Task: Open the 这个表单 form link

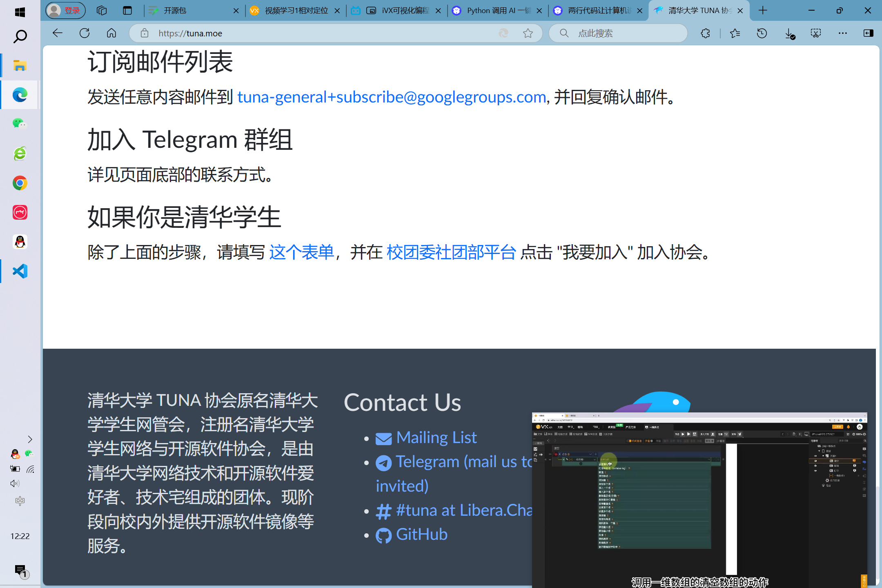Action: pos(301,252)
